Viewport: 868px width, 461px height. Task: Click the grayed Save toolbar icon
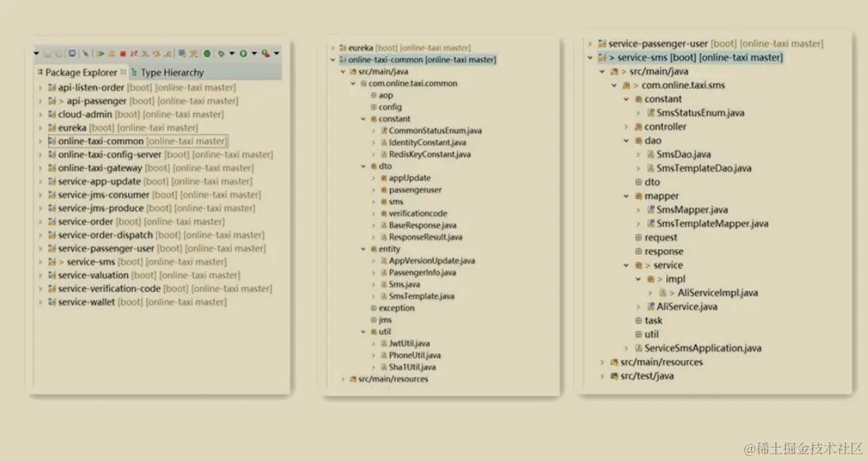[48, 54]
